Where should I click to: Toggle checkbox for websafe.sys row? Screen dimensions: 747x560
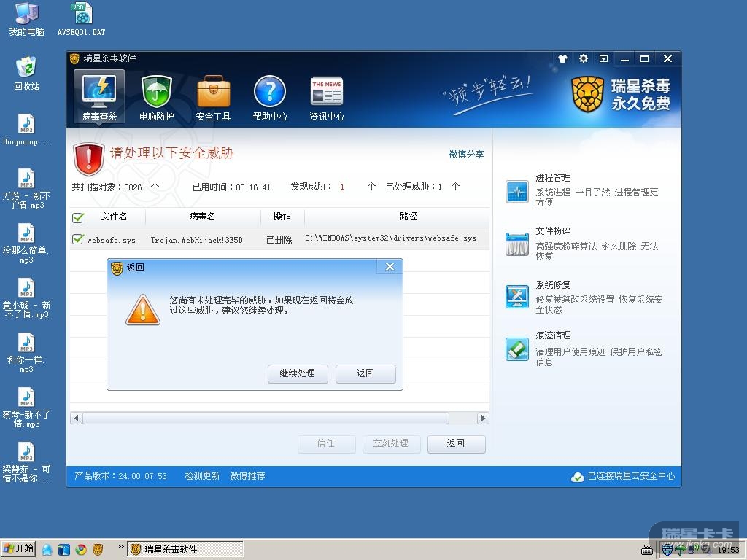(x=77, y=239)
